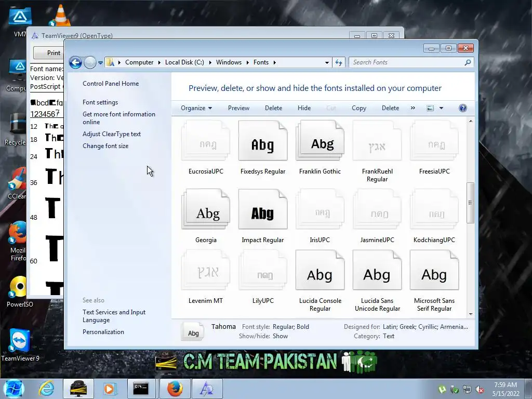Select the FrankRuehl Regular font icon

(377, 141)
